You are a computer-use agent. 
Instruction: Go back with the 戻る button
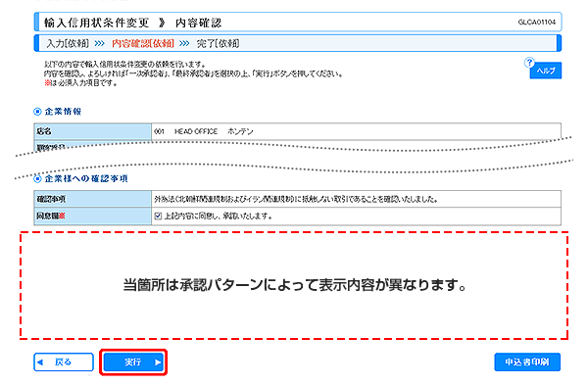[64, 362]
